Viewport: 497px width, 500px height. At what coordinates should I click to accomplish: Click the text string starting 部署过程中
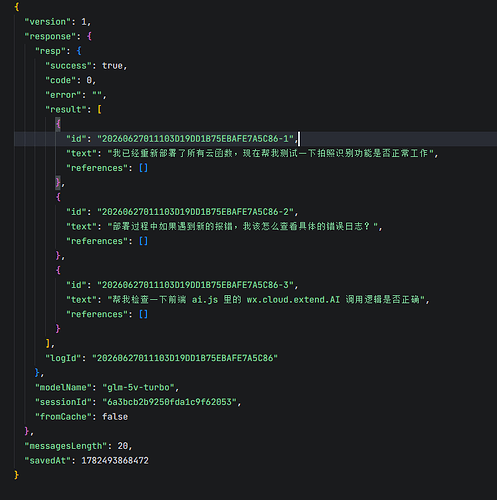243,226
